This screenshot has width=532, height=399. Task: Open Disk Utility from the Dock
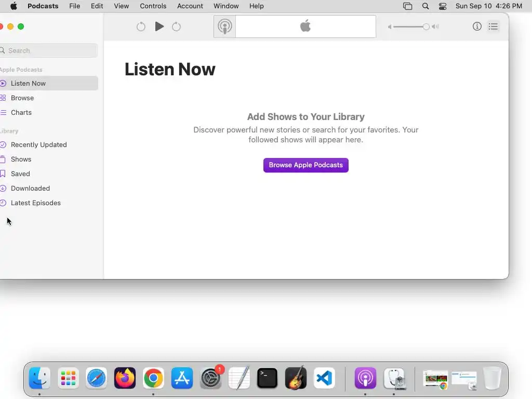pyautogui.click(x=394, y=378)
